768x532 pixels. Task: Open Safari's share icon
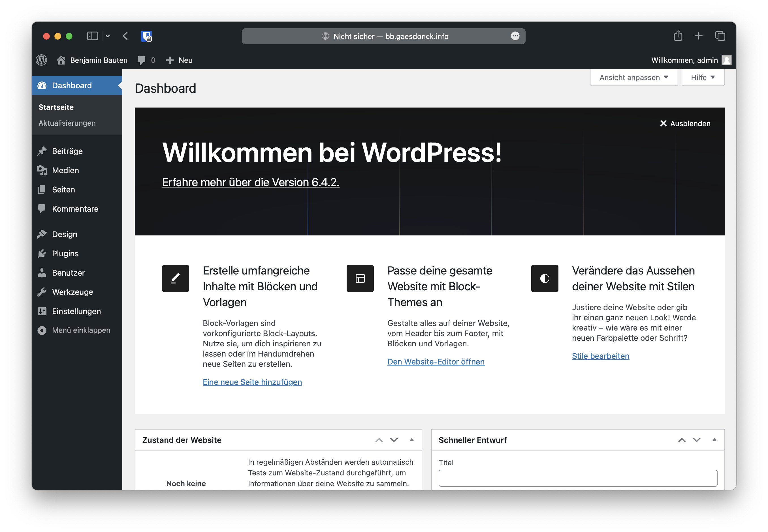point(678,36)
